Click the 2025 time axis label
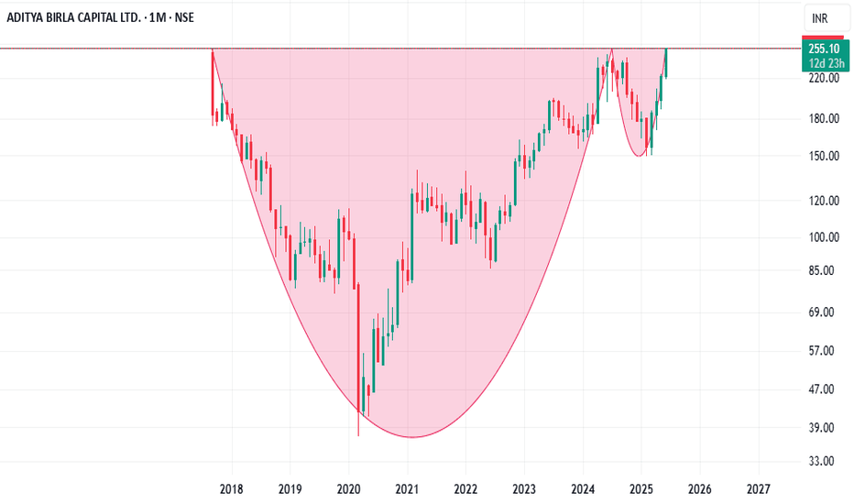The height and width of the screenshot is (504, 854). click(x=641, y=489)
